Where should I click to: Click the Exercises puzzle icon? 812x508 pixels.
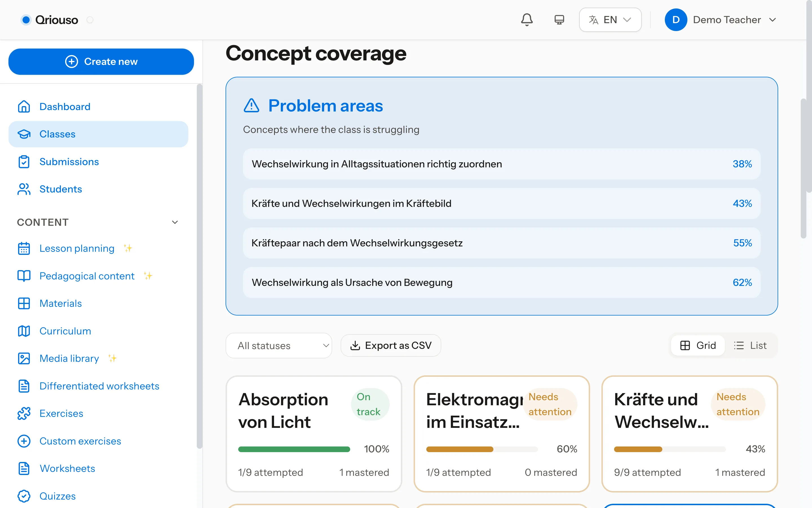pos(24,413)
